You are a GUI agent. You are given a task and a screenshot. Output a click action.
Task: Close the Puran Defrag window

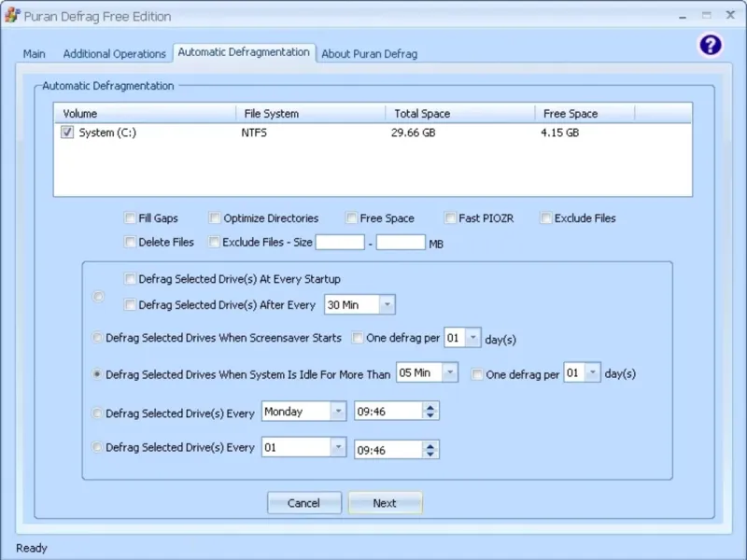[730, 15]
